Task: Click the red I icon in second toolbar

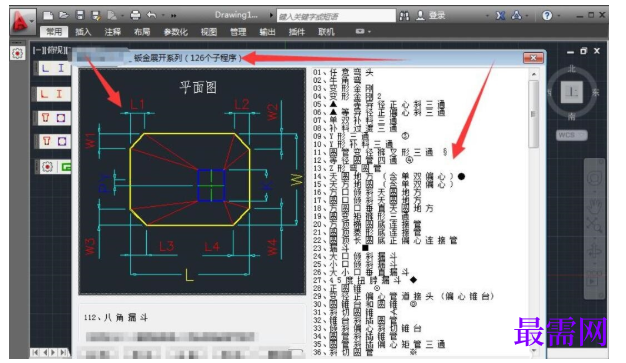Action: coord(59,94)
